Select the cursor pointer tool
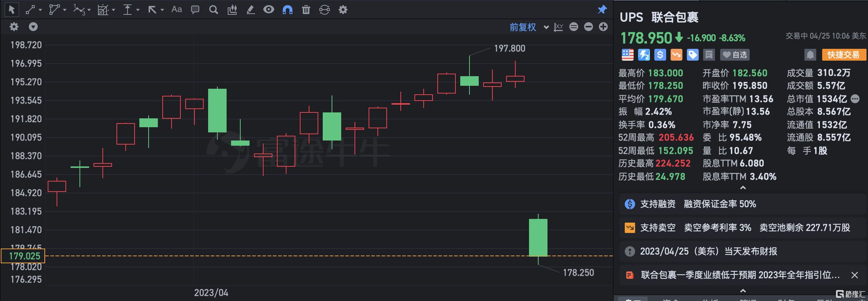Screen dimensions: 868x301 click(11, 10)
